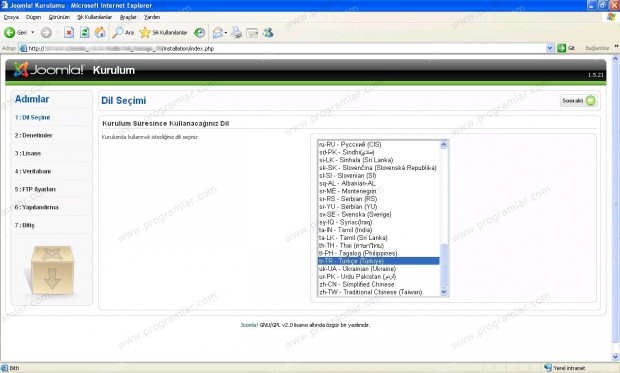Open the Ara search tool
This screenshot has height=373, width=620.
123,32
